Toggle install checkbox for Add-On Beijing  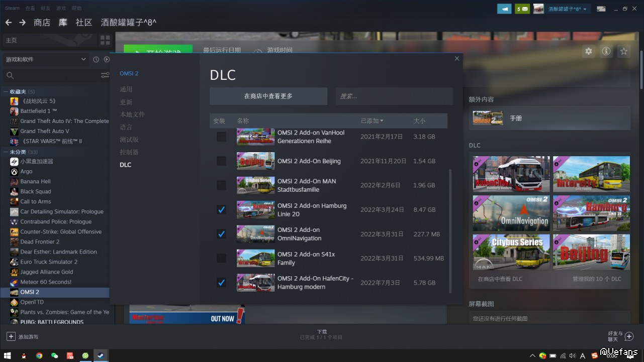click(x=221, y=161)
